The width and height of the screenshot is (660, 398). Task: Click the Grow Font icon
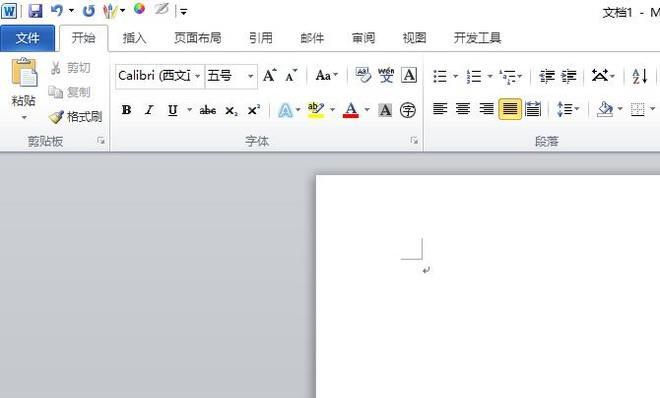point(269,76)
